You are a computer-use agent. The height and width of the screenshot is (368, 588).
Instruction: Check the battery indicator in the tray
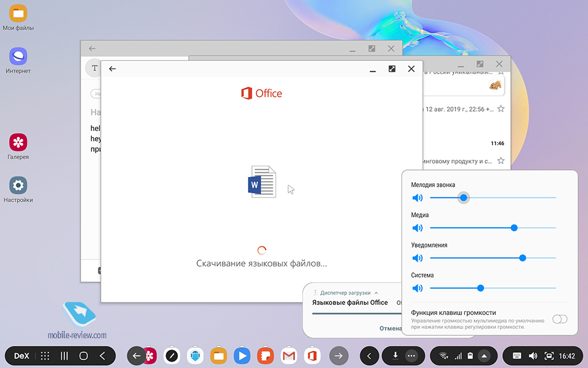[x=470, y=356]
